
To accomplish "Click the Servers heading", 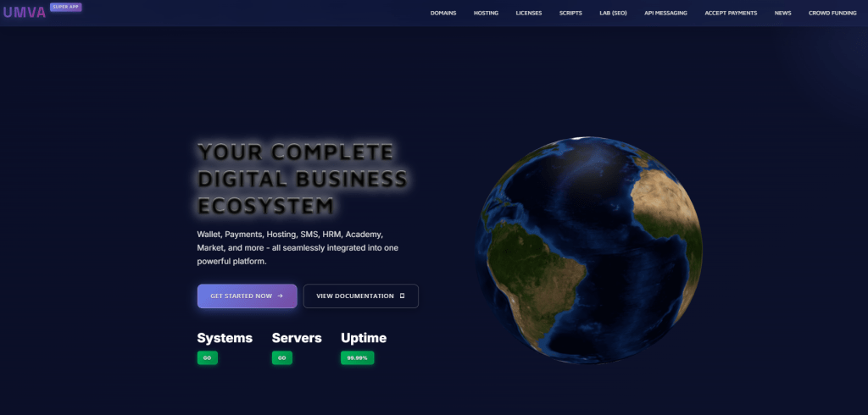I will click(x=297, y=338).
